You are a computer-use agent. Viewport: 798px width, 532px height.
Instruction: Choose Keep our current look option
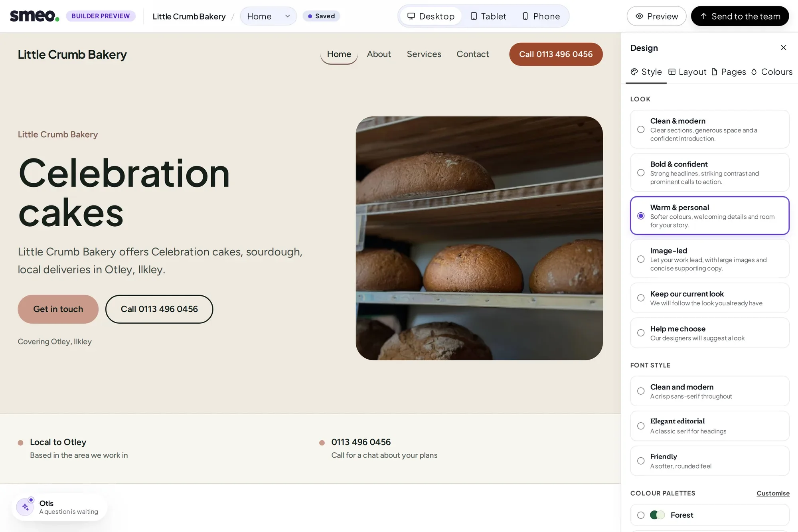pos(709,298)
